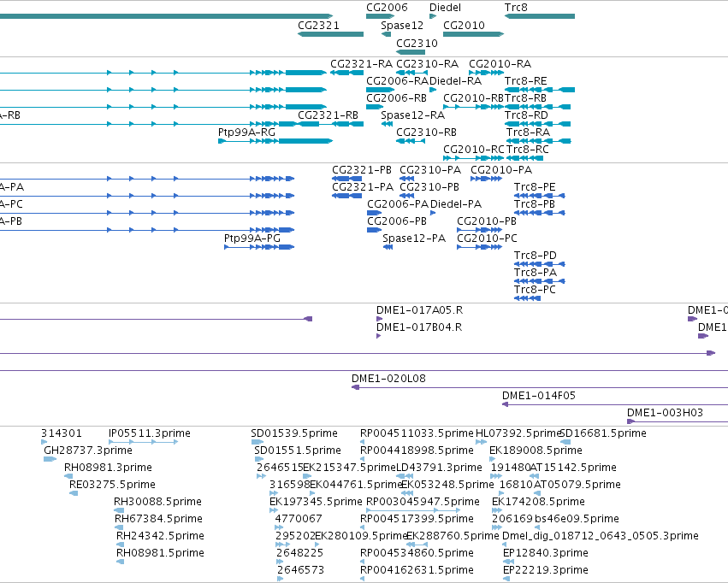The height and width of the screenshot is (583, 728).
Task: Select protein Ptp99A-PG
Action: (259, 247)
